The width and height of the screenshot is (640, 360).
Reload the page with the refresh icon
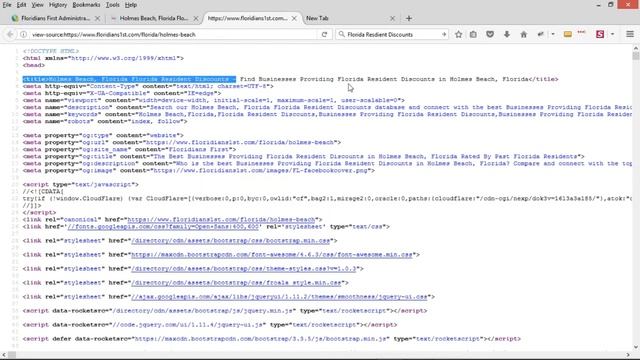pyautogui.click(x=324, y=35)
